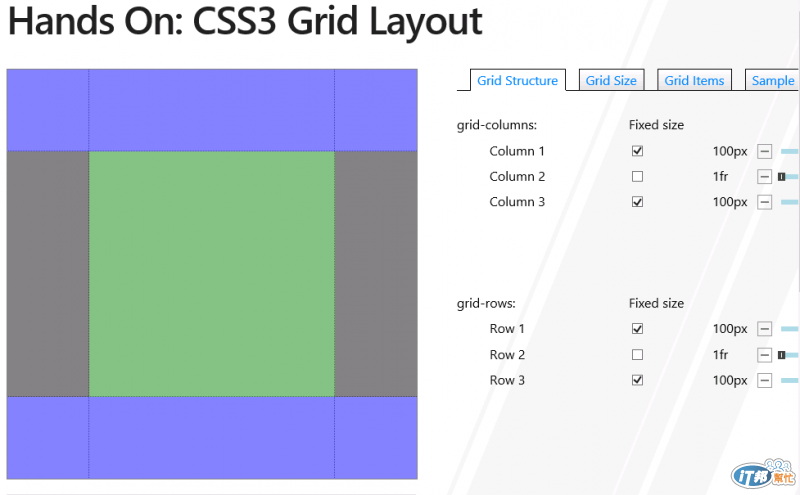Click the minus button for Row 2
The width and height of the screenshot is (800, 495).
pos(764,355)
